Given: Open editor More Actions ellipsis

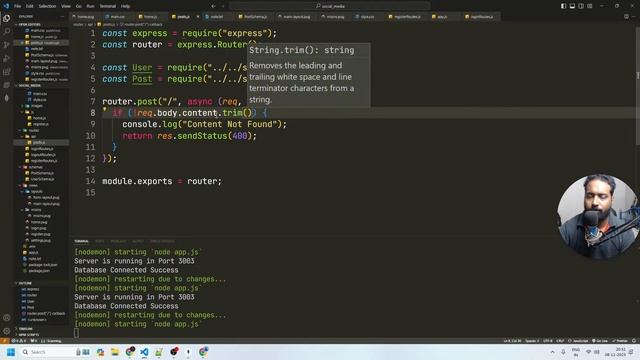Looking at the screenshot, I should tap(634, 17).
